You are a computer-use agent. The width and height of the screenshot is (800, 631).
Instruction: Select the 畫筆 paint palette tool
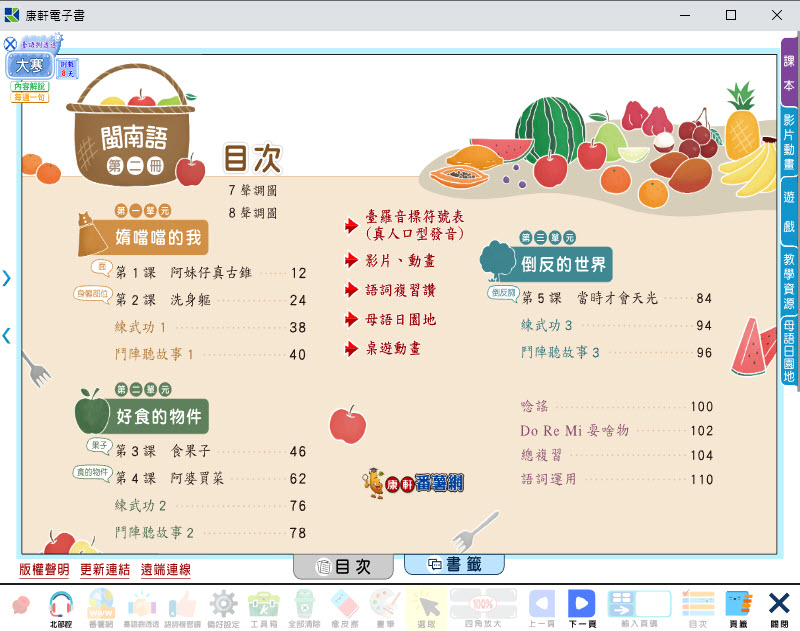coord(386,609)
